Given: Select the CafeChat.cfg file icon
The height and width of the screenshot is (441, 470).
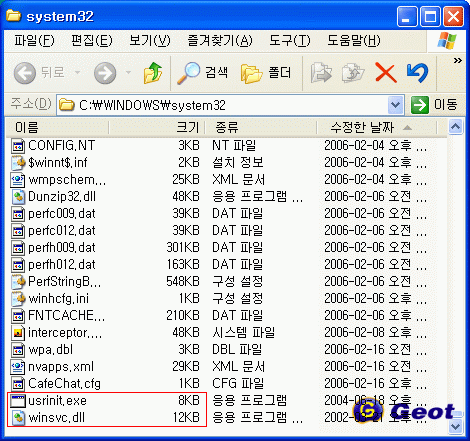Looking at the screenshot, I should [x=18, y=384].
